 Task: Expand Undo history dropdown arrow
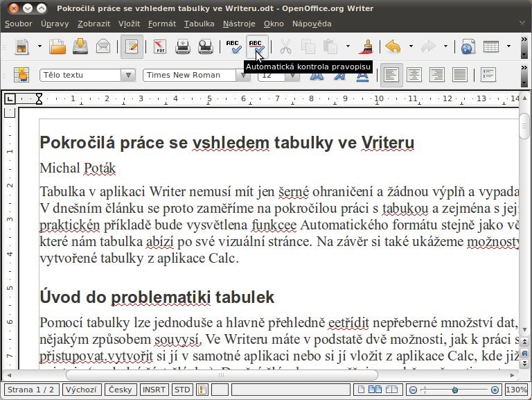click(411, 46)
